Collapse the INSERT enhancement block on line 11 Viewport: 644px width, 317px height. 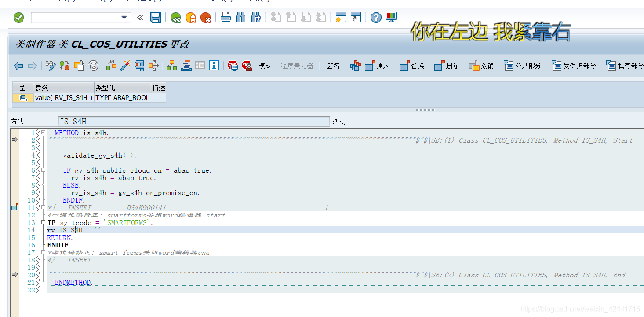(43, 207)
